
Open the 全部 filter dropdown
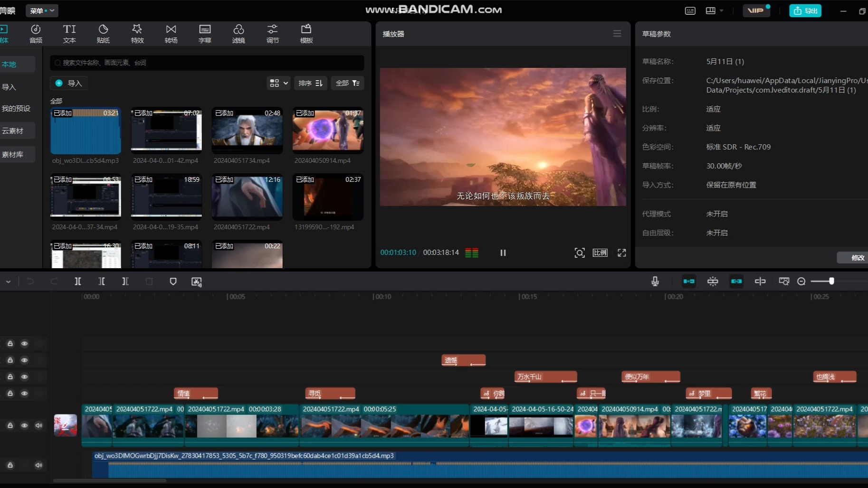click(348, 83)
